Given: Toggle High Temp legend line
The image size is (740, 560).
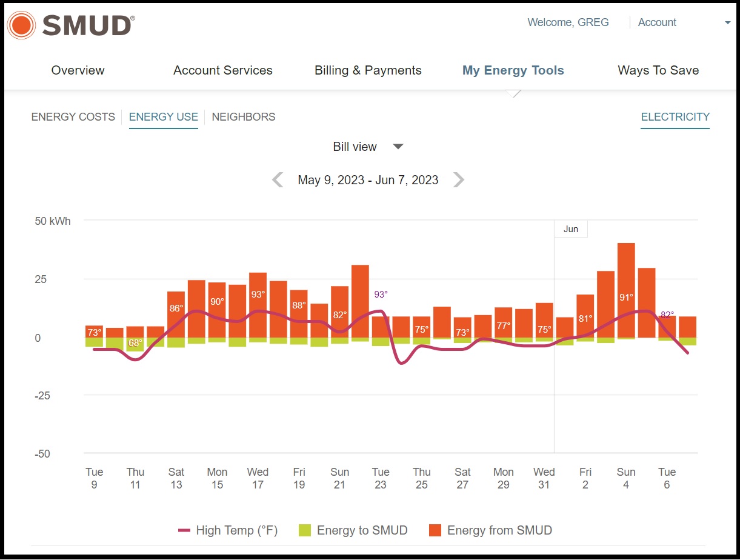Looking at the screenshot, I should (185, 530).
